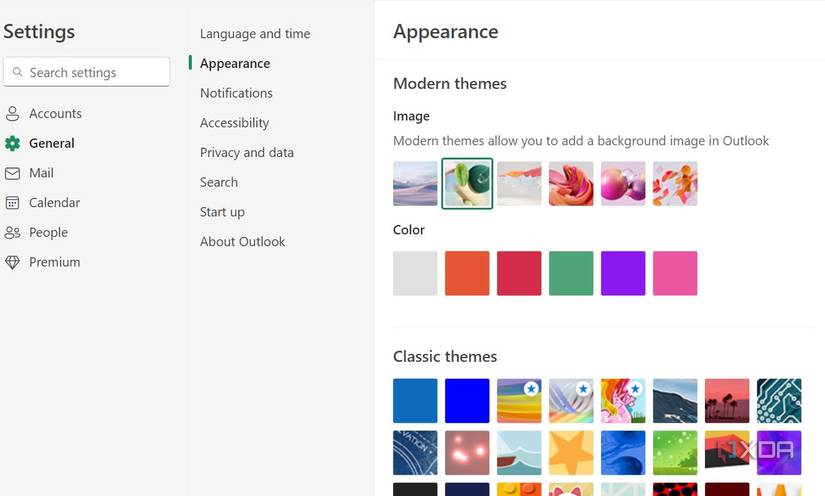Click the Mail envelope icon
This screenshot has width=825, height=496.
click(x=12, y=173)
